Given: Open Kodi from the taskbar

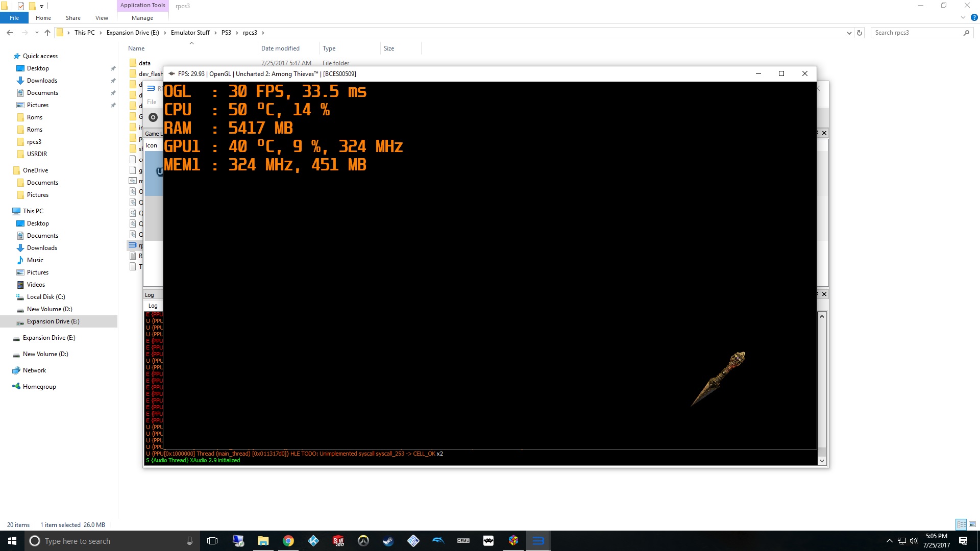Looking at the screenshot, I should coord(313,541).
